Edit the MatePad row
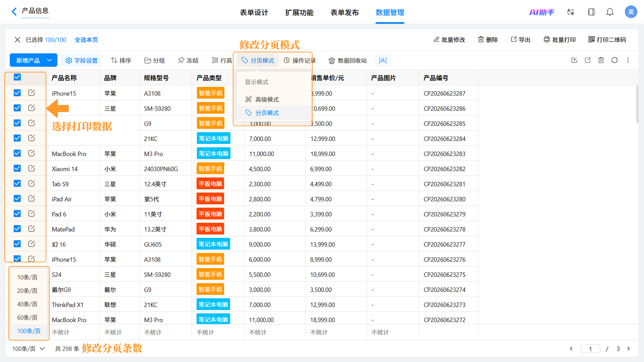 [x=32, y=229]
